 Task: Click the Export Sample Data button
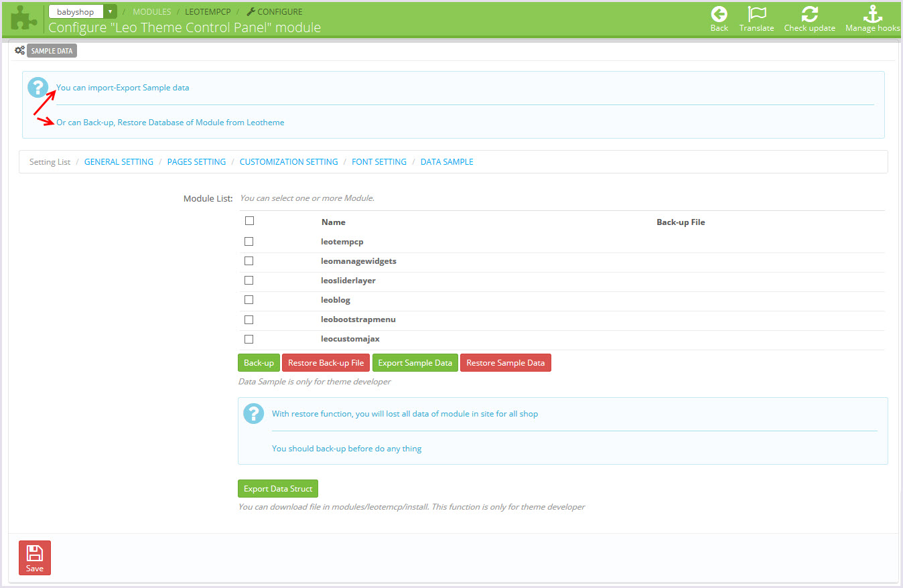click(415, 362)
